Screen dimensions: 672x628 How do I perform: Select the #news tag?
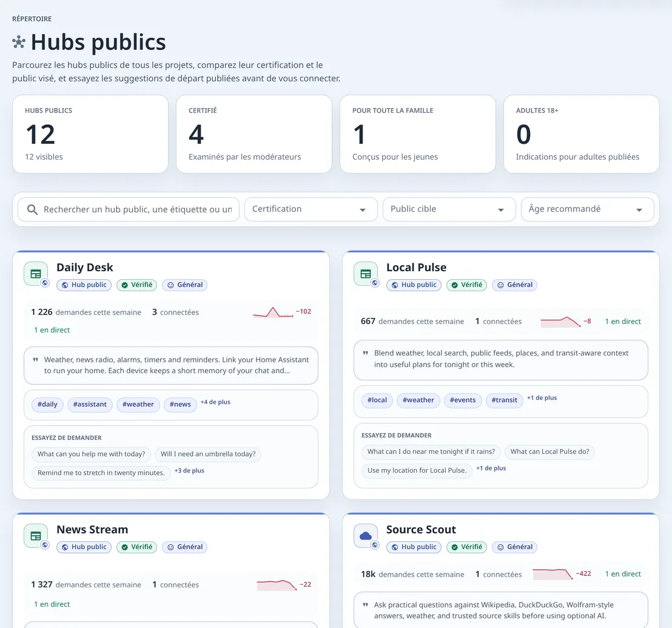tap(180, 404)
